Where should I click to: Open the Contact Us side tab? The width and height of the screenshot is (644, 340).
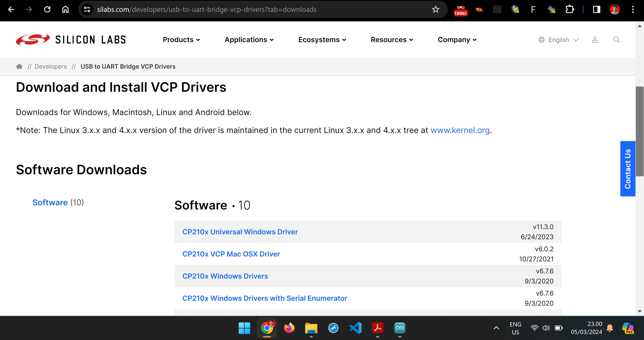click(628, 169)
